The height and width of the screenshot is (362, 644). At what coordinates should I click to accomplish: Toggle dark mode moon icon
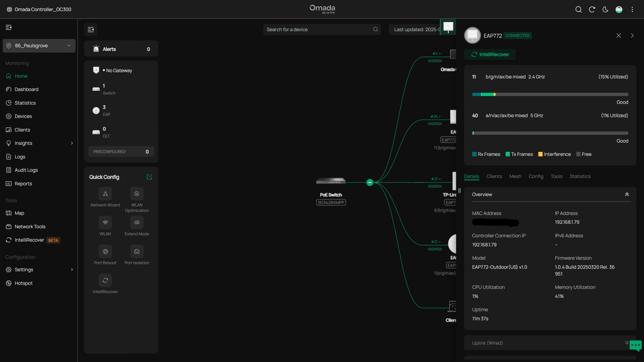click(605, 9)
